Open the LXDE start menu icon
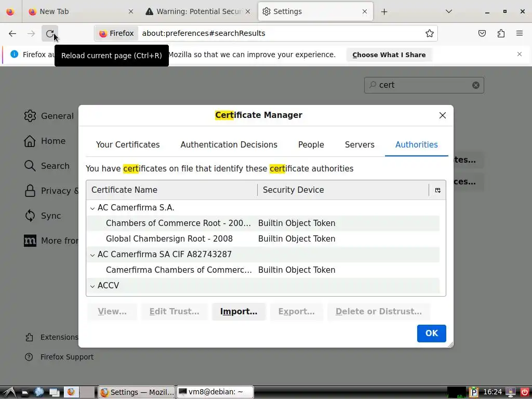532x399 pixels. coord(9,393)
